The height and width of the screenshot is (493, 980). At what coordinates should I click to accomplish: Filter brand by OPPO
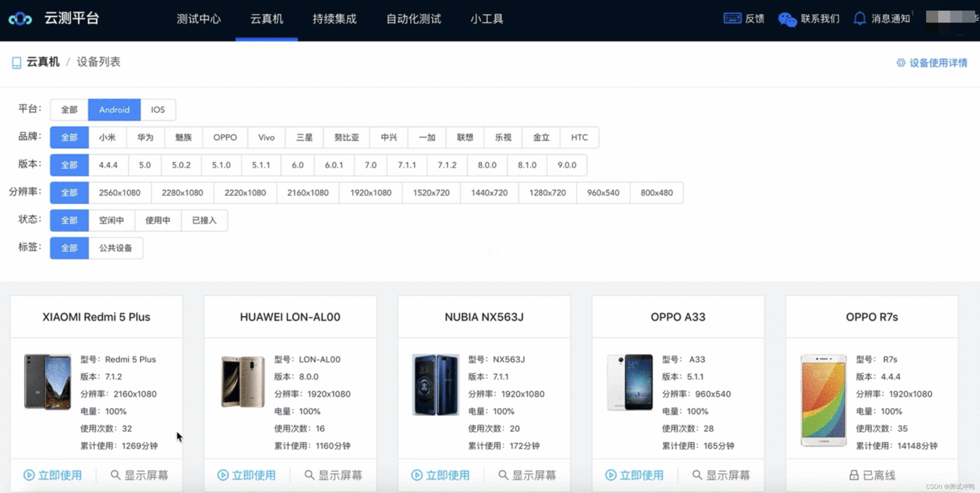(x=225, y=137)
